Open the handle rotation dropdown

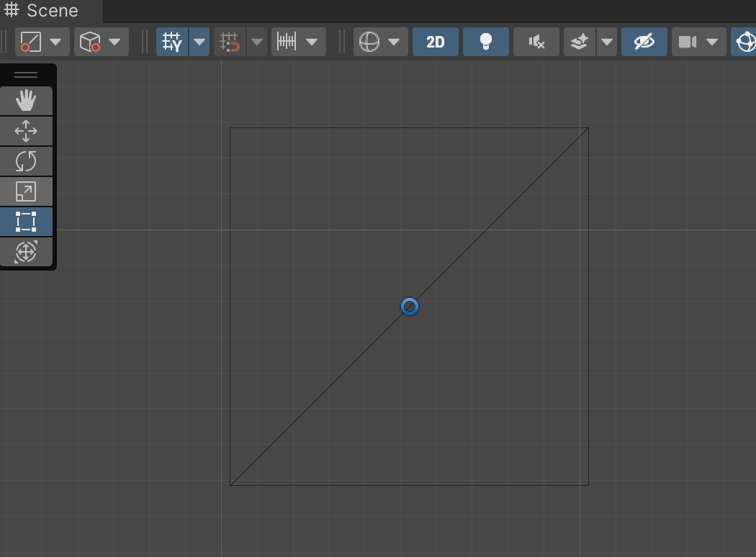[x=102, y=42]
